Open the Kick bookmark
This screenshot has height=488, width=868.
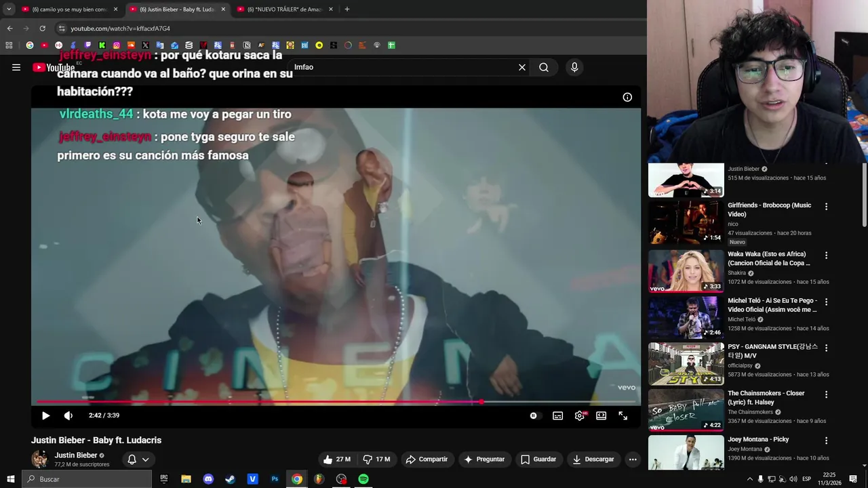(102, 45)
